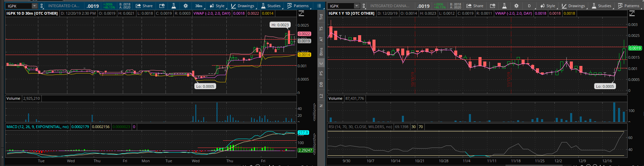The image size is (644, 166).
Task: Open right chart settings gear
Action: point(516,6)
